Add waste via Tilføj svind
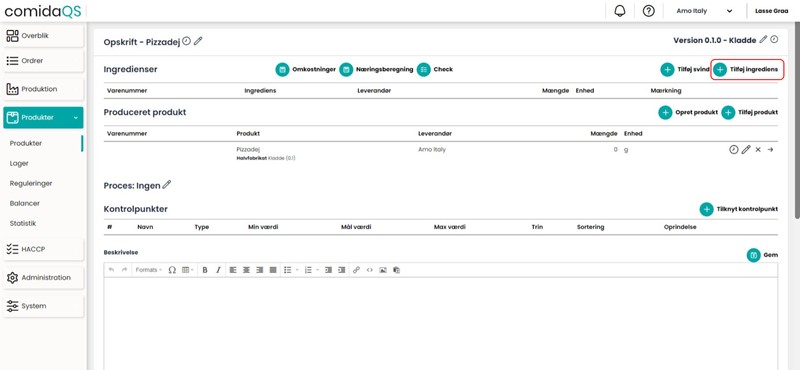The image size is (800, 370). [685, 69]
